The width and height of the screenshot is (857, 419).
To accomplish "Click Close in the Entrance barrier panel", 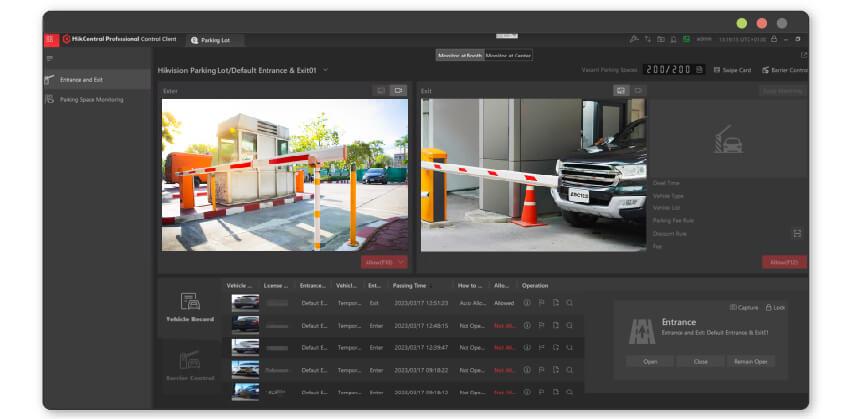I will [701, 362].
